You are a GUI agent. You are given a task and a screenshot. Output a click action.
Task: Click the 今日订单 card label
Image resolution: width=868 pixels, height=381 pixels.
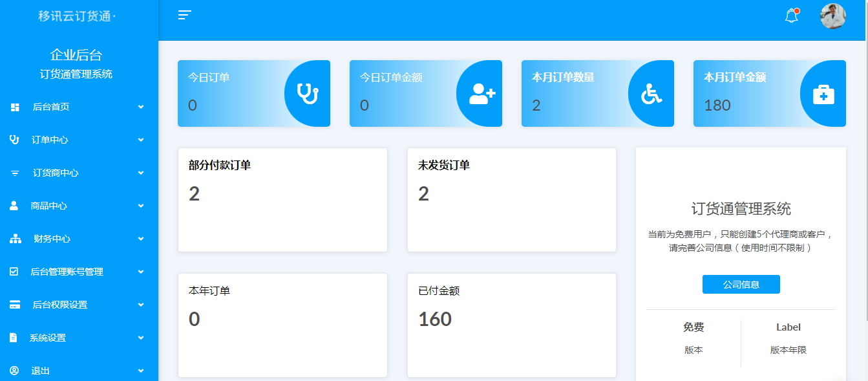[x=209, y=78]
